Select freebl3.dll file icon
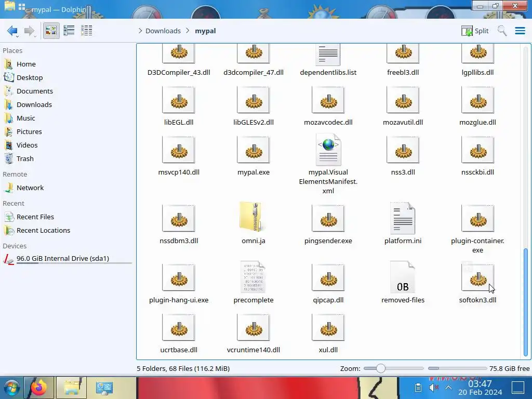532x399 pixels. click(403, 54)
